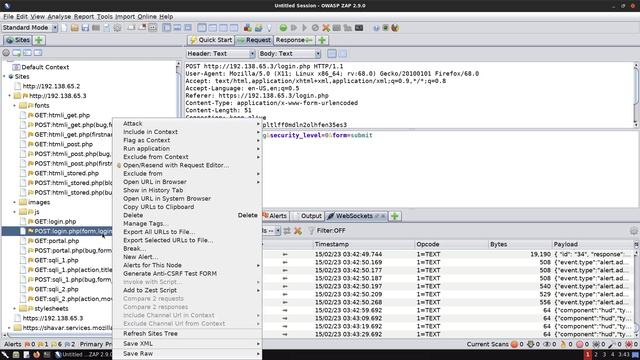Click the red X icon beside Filter
Screen dimensions: 640x360
tap(298, 231)
